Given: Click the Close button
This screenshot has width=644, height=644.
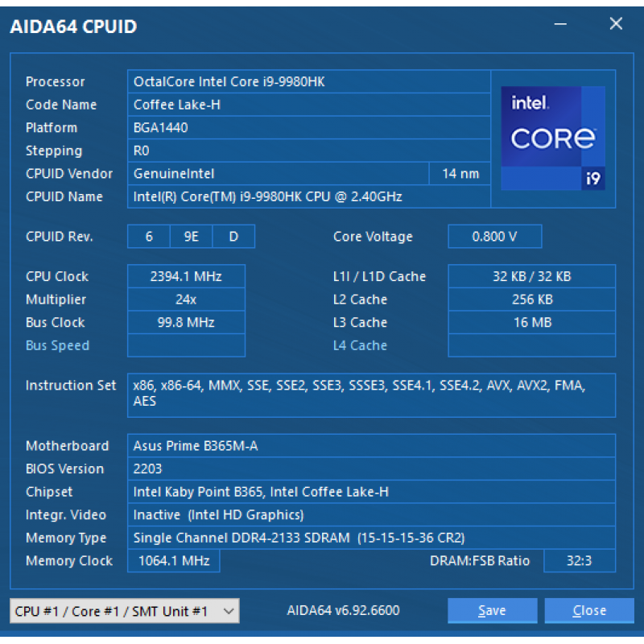Looking at the screenshot, I should click(589, 611).
